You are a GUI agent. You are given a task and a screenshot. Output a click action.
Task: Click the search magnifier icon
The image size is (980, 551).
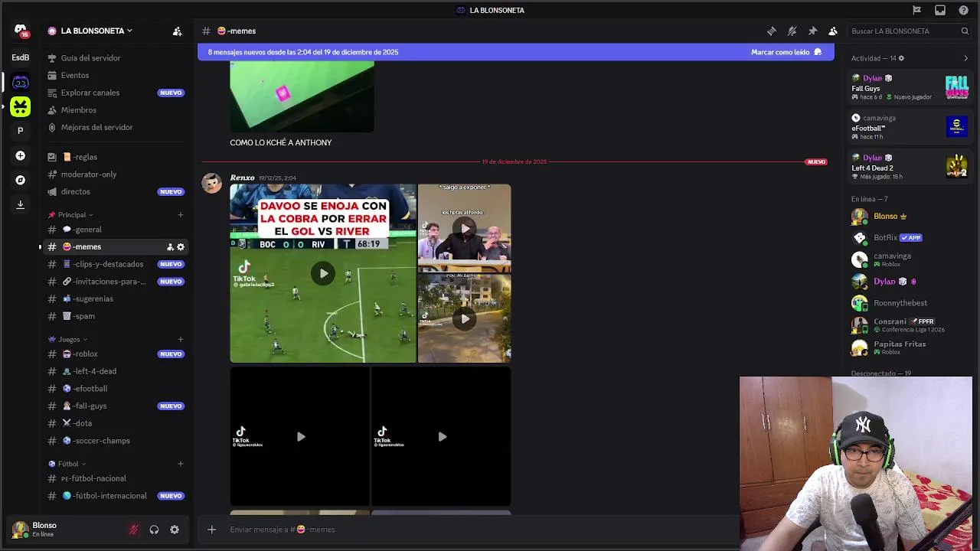pyautogui.click(x=965, y=31)
